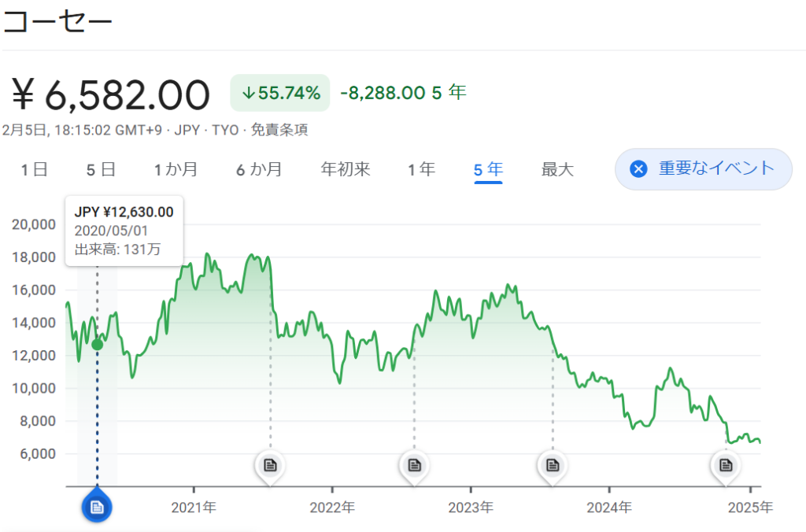Click the active 5年 range tab
This screenshot has height=532, width=806.
(488, 169)
